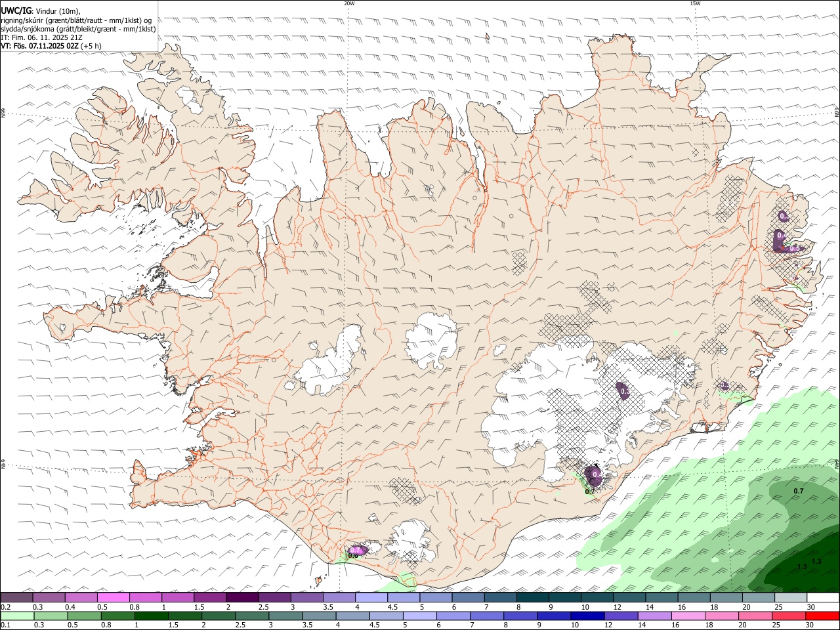Click the pale grey 25 swatch on snow scale
Image resolution: width=840 pixels, height=630 pixels.
coord(791,597)
